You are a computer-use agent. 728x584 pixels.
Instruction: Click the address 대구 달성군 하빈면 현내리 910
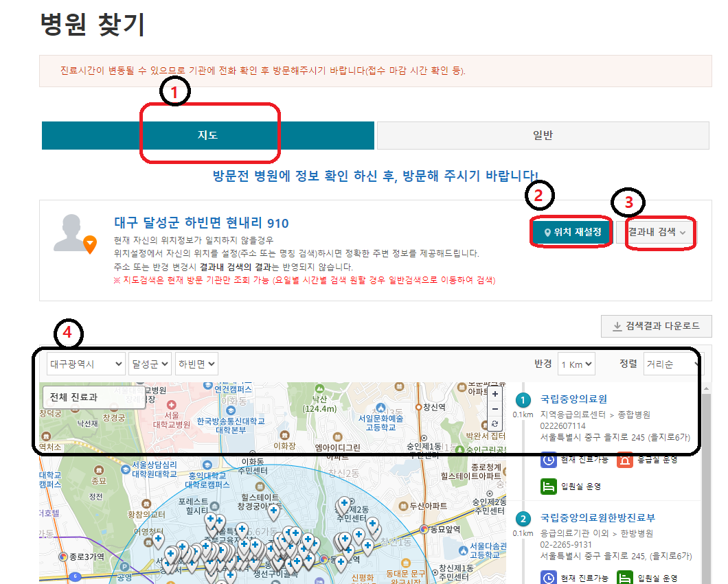pyautogui.click(x=201, y=223)
